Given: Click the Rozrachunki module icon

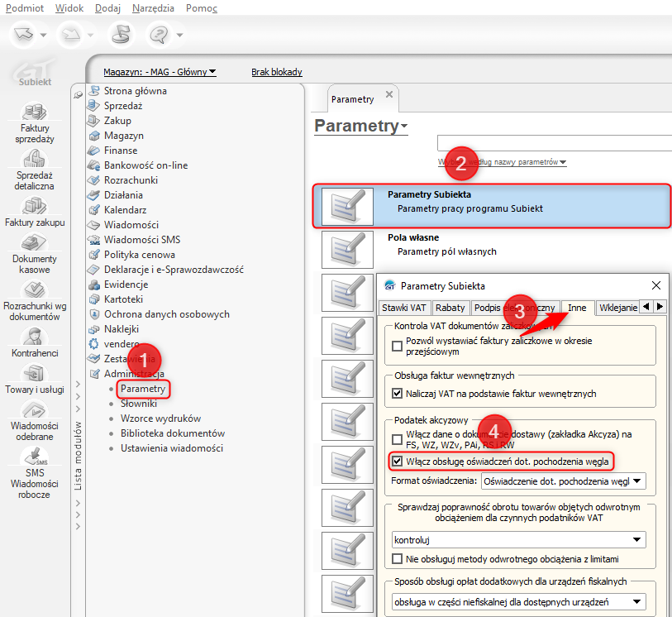Looking at the screenshot, I should (94, 180).
